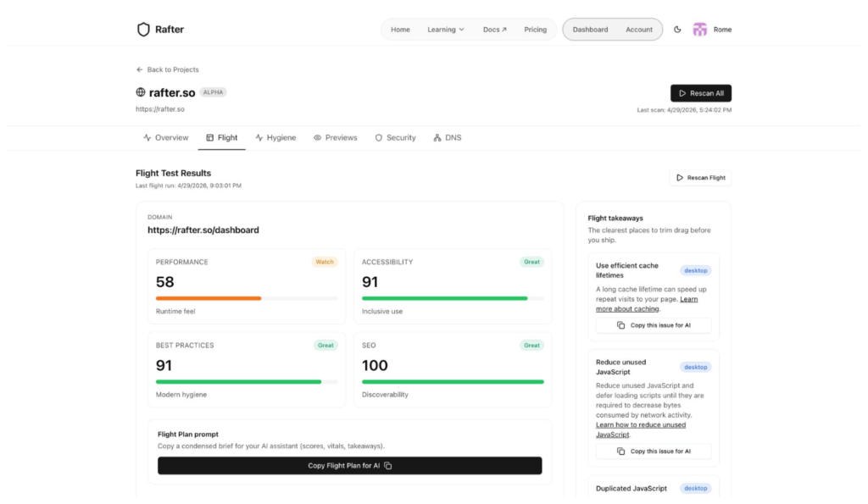
Task: Click the Watch badge on Performance card
Action: click(325, 263)
